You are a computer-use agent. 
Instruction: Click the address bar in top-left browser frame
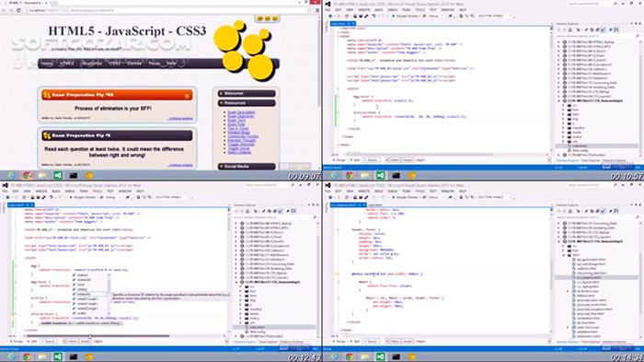[167, 10]
